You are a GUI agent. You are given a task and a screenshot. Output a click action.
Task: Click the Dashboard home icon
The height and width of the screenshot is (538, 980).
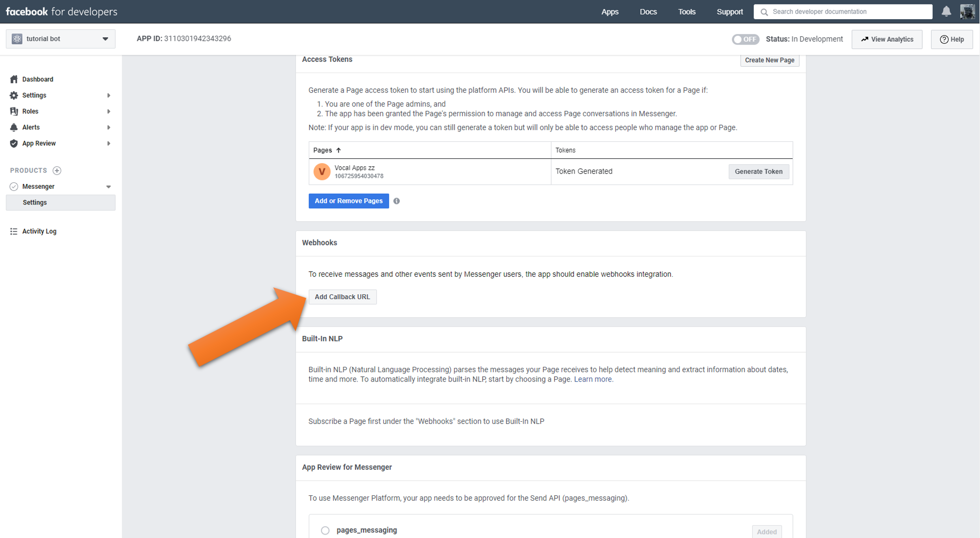pyautogui.click(x=14, y=79)
